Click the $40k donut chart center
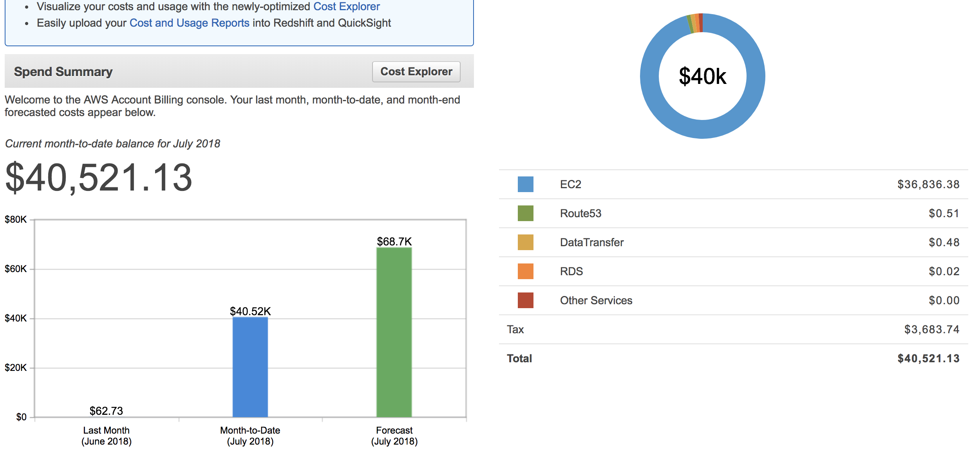 702,76
